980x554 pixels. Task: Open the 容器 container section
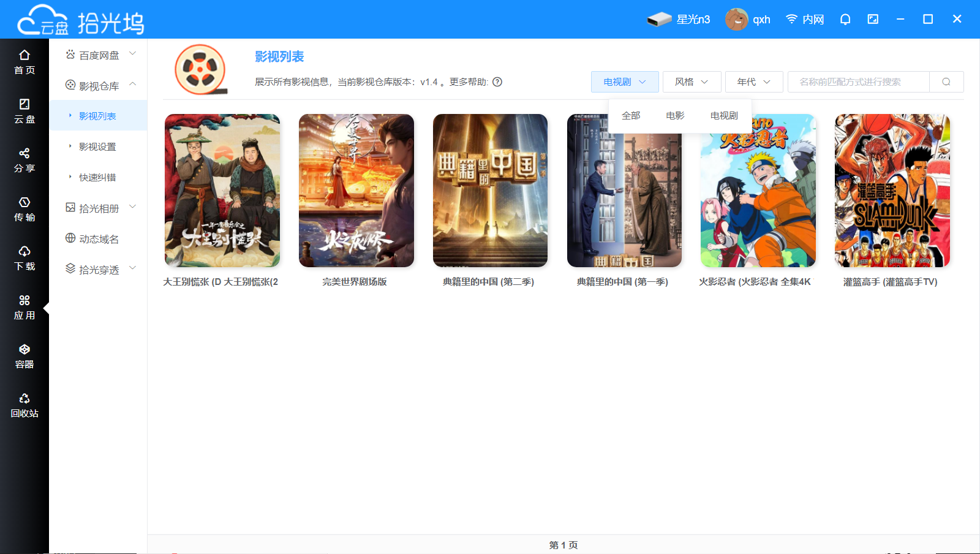[24, 356]
